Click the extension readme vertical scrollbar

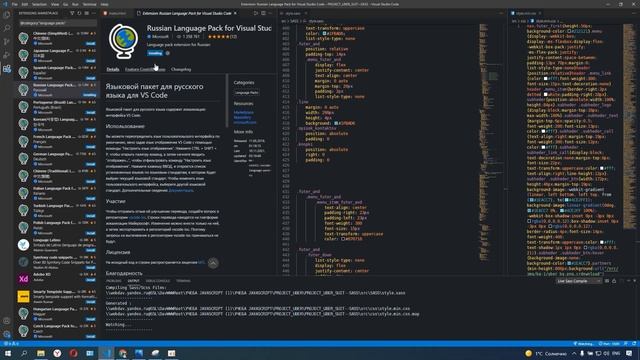[x=227, y=100]
